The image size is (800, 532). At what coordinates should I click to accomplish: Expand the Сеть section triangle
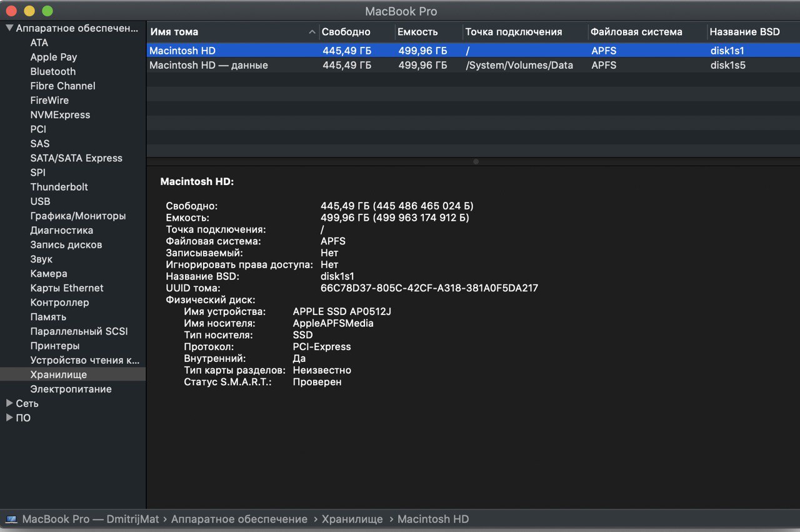(x=9, y=403)
